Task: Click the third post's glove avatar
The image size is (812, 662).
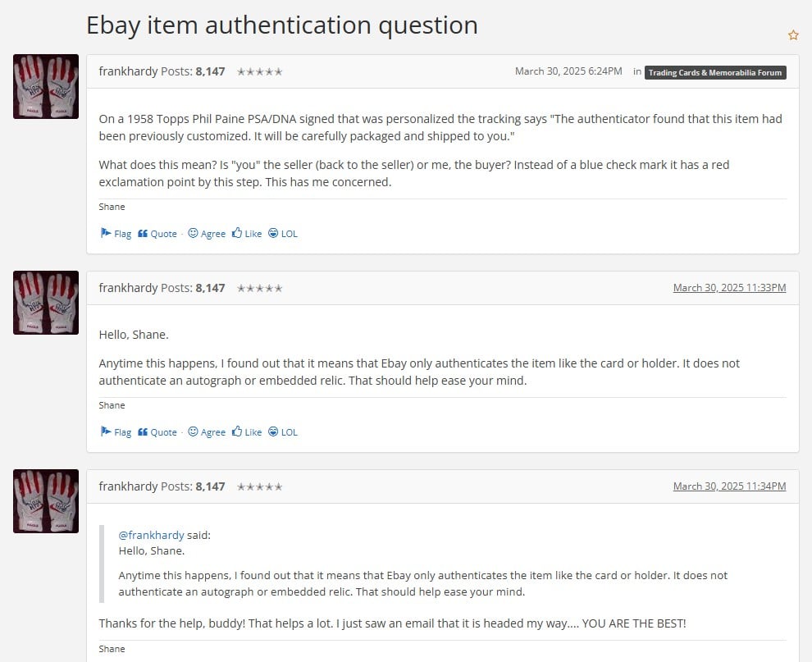Action: [46, 501]
